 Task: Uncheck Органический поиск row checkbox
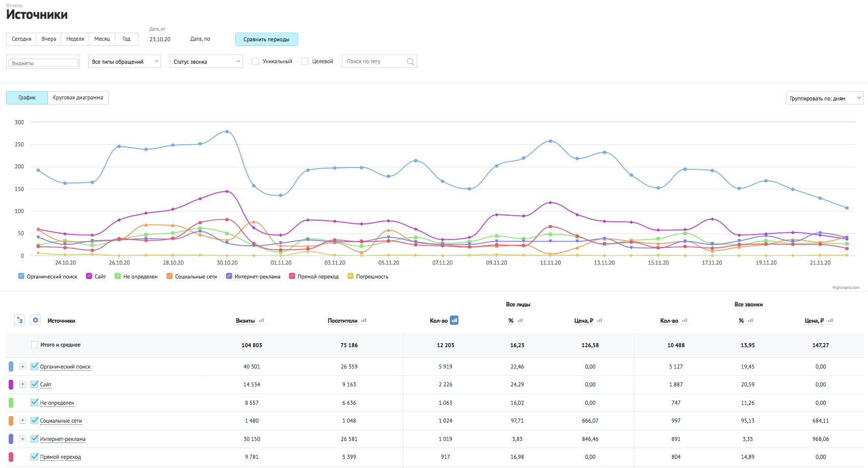click(34, 366)
